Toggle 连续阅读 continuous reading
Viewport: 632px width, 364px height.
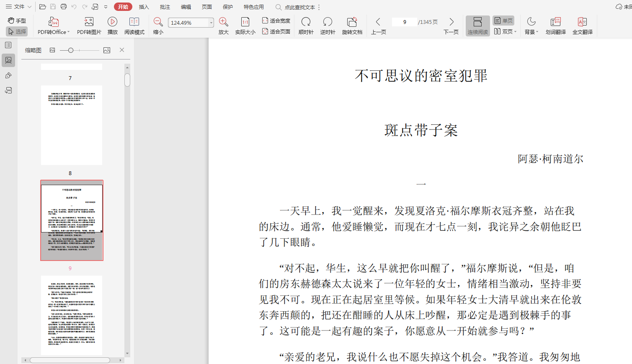pyautogui.click(x=478, y=26)
